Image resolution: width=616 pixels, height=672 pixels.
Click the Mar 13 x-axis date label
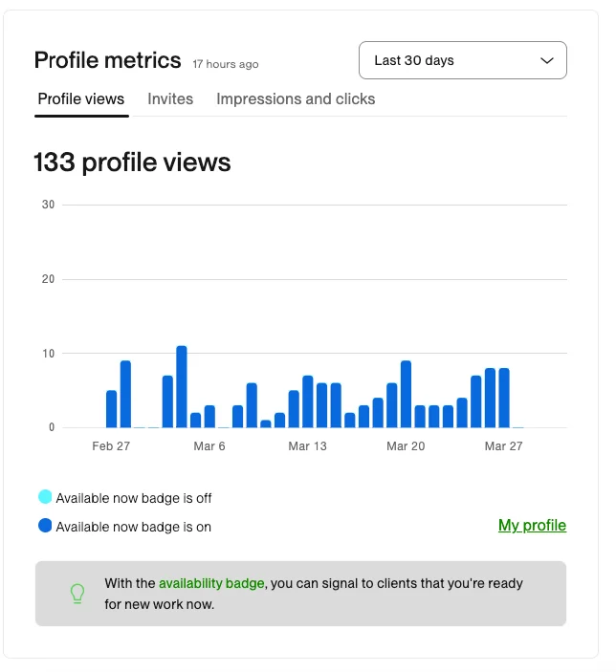pyautogui.click(x=307, y=446)
